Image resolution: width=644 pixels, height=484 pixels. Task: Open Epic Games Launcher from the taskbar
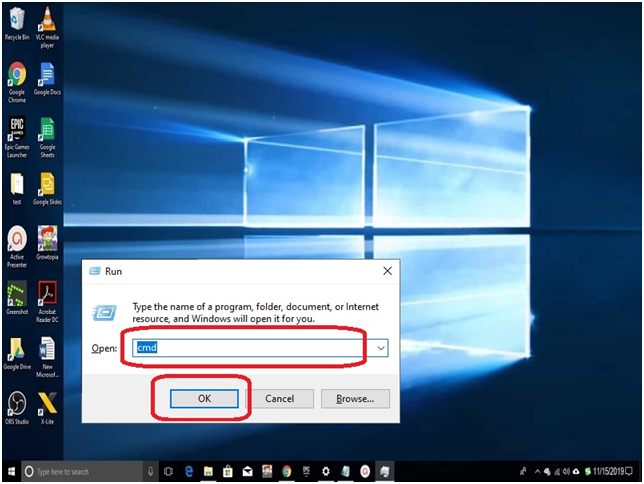coord(306,471)
